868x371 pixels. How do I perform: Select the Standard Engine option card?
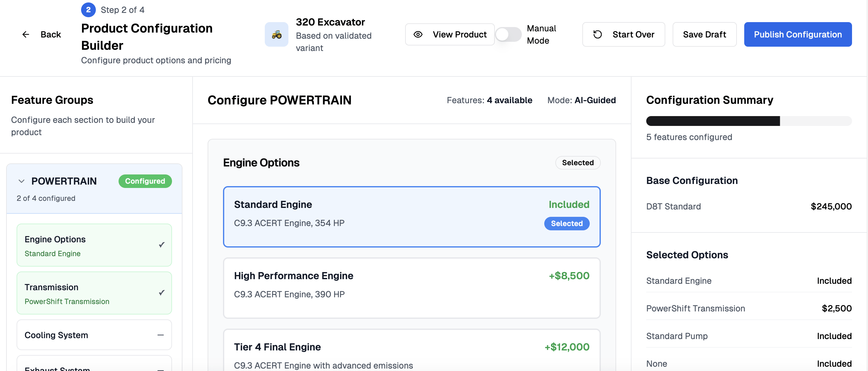coord(412,217)
